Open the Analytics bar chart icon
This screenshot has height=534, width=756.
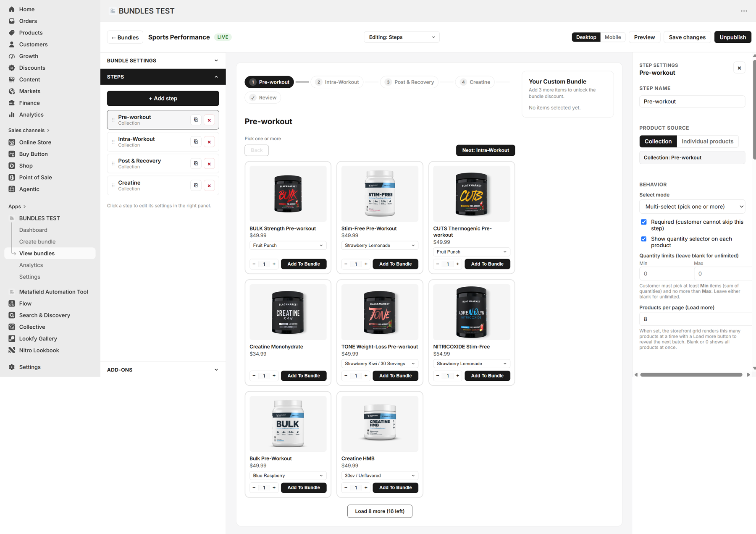pyautogui.click(x=12, y=115)
